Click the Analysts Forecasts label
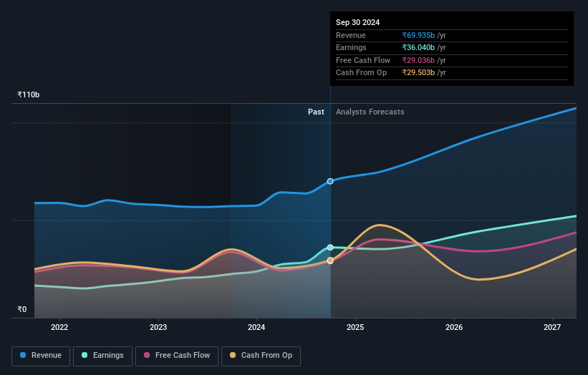This screenshot has height=375, width=588. [370, 112]
